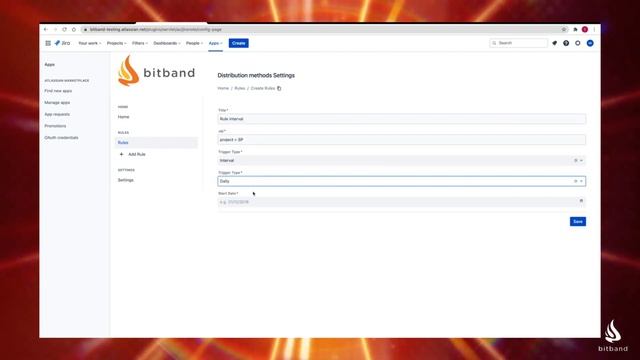Click the Rules breadcrumb link
This screenshot has width=640, height=360.
click(x=240, y=88)
